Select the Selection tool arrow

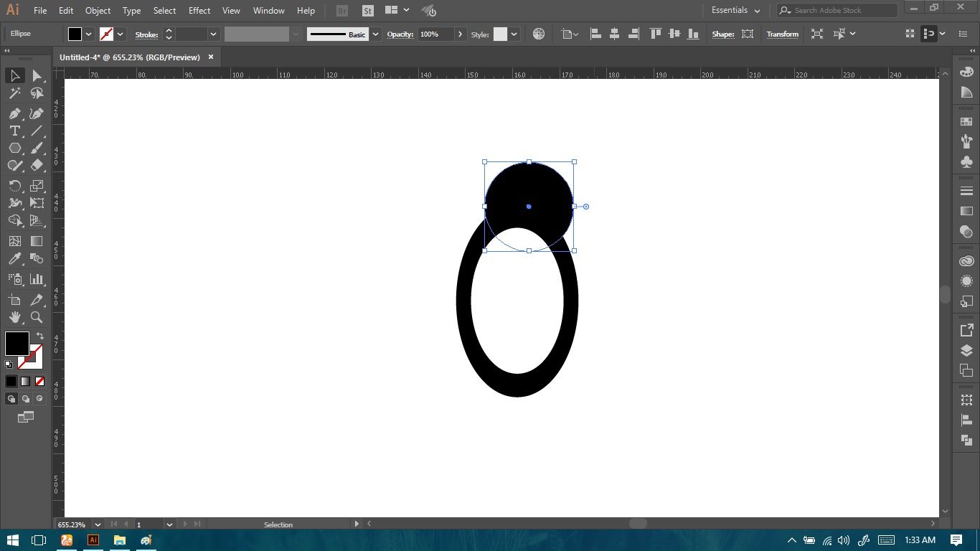(14, 75)
